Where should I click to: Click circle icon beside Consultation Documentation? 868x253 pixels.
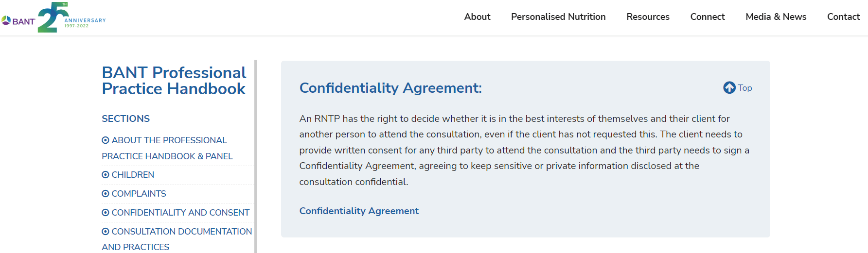106,232
